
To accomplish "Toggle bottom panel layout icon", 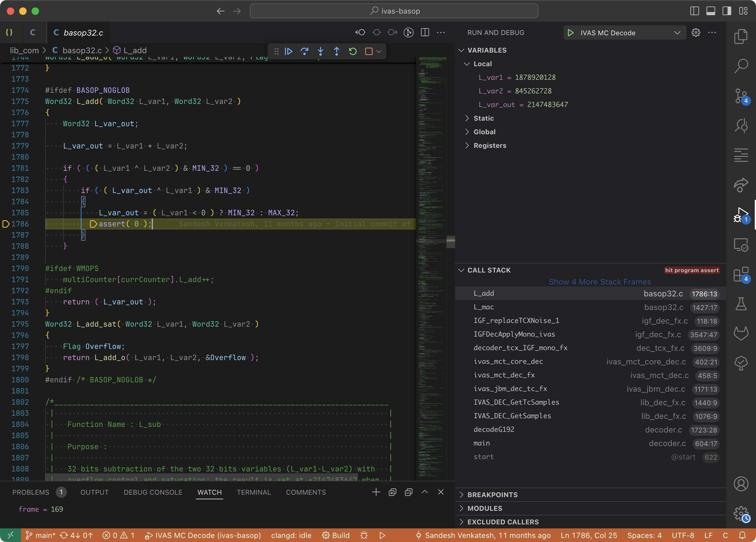I will tap(710, 11).
